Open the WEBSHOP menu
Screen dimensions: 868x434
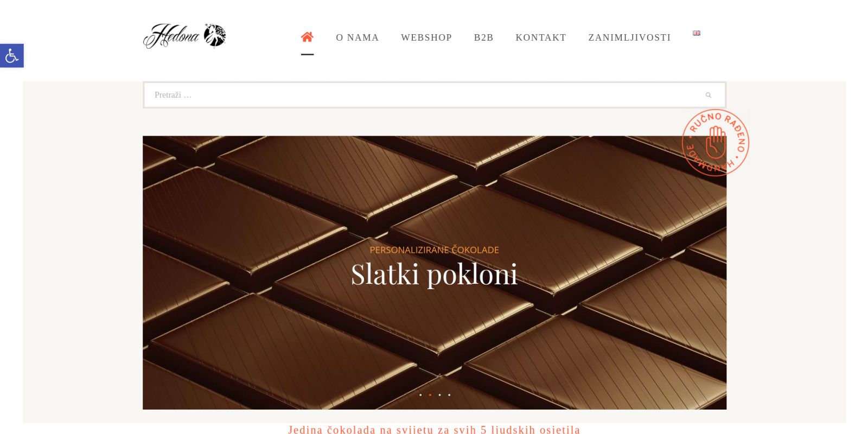click(426, 37)
